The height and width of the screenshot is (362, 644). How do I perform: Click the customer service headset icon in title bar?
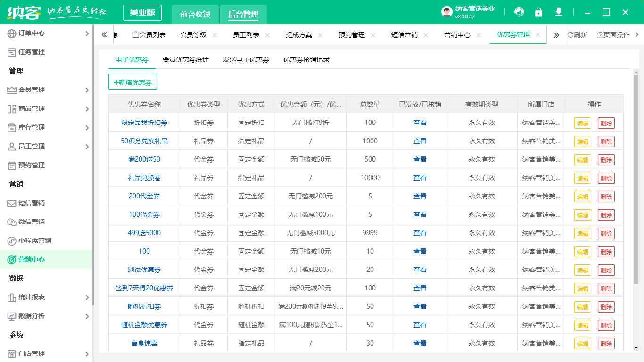(519, 12)
